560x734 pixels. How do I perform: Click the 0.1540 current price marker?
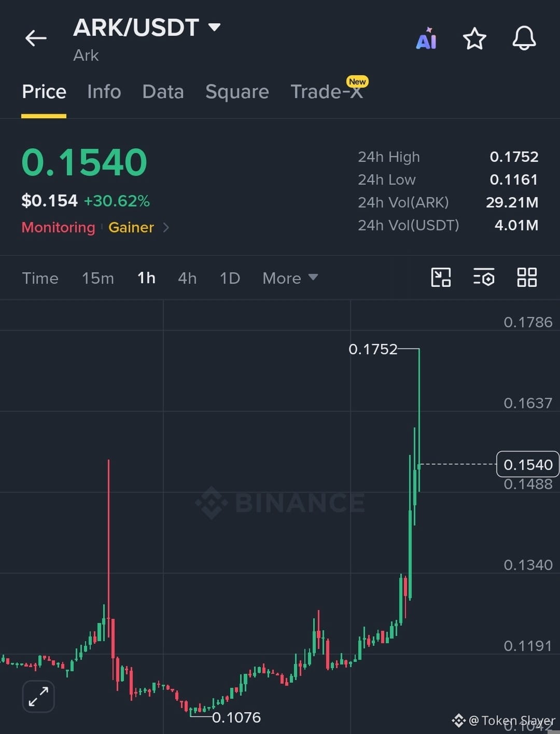pyautogui.click(x=528, y=464)
